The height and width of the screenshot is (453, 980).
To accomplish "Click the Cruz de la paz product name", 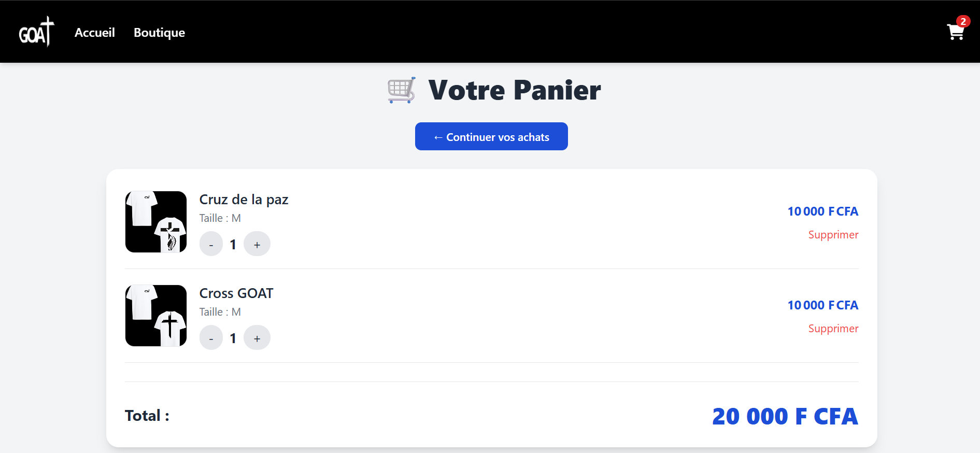I will 244,200.
